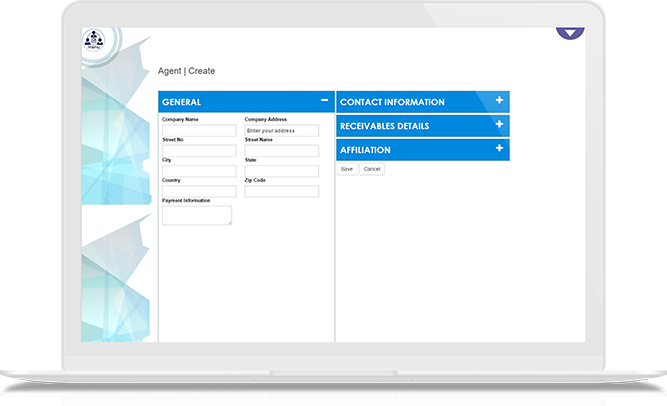
Task: Focus the Street Name input field
Action: pyautogui.click(x=282, y=151)
